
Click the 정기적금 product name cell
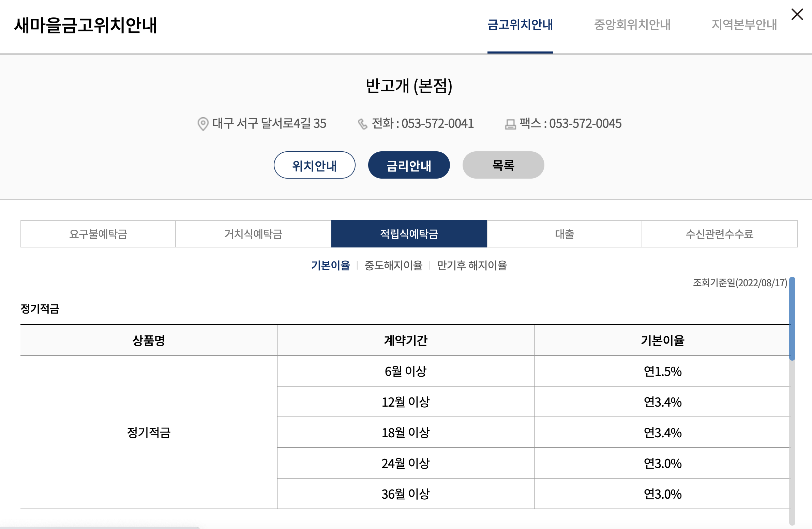149,433
